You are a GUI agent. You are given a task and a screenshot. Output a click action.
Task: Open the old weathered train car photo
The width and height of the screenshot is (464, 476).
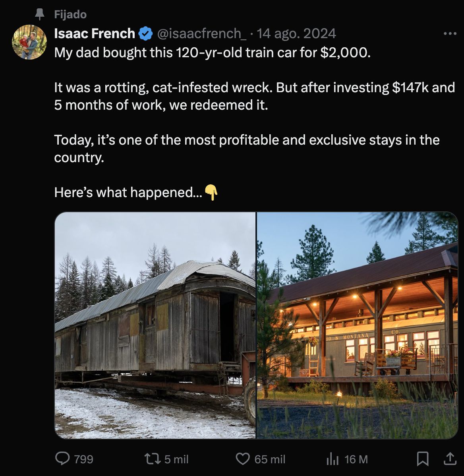pyautogui.click(x=155, y=325)
